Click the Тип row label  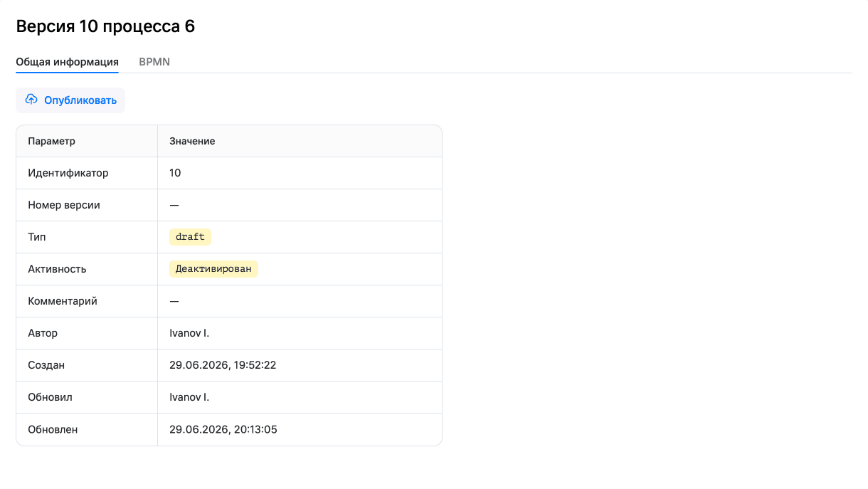tap(37, 237)
